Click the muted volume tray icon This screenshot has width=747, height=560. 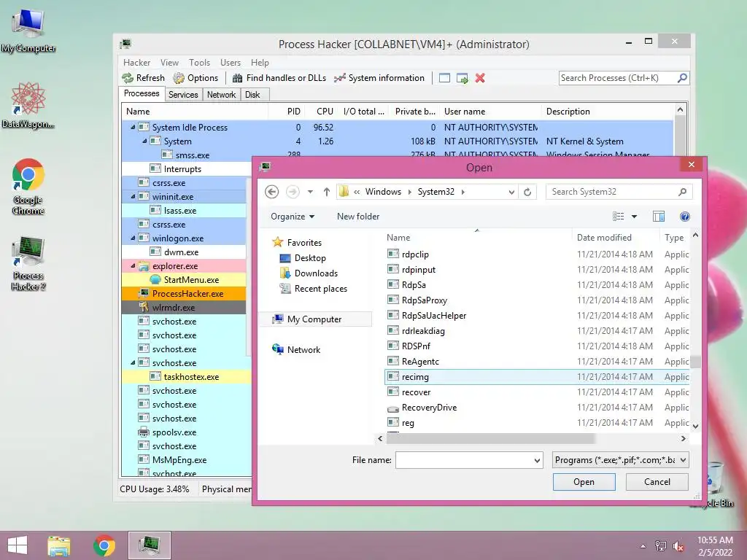click(678, 546)
